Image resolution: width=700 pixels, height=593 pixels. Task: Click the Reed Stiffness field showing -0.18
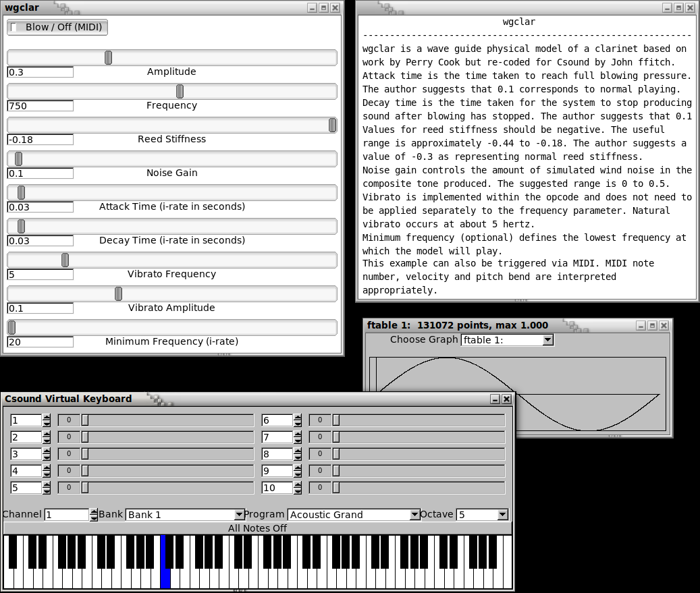click(41, 140)
